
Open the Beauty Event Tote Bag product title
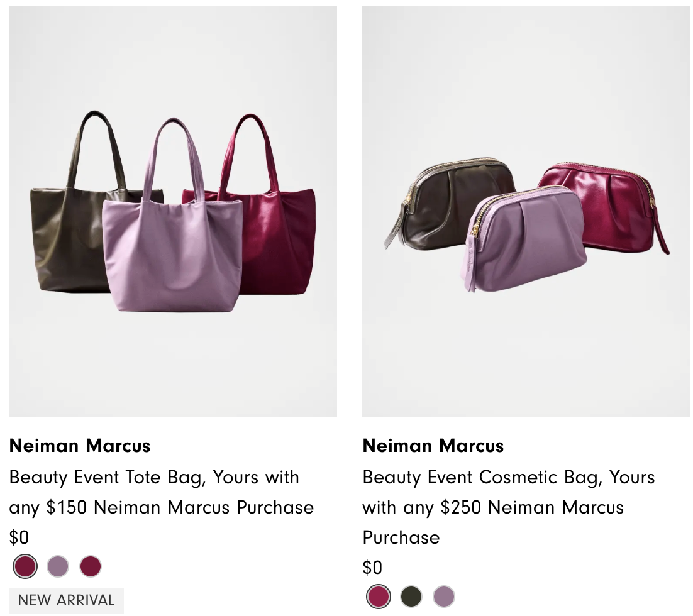(161, 492)
